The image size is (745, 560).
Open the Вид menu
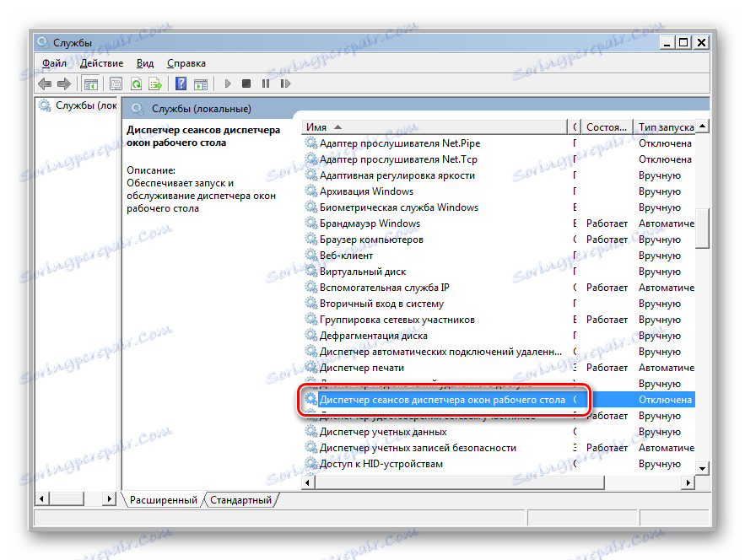(x=145, y=63)
